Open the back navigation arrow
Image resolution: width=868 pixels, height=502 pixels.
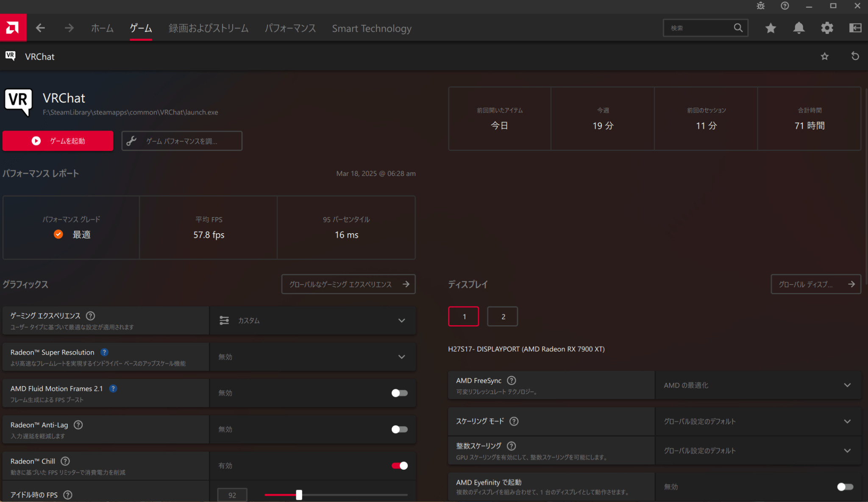tap(41, 28)
